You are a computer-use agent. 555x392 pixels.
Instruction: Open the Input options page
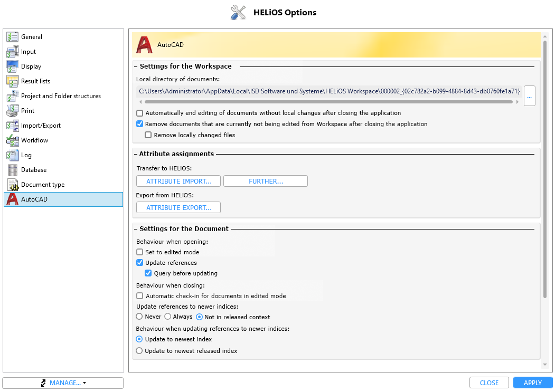(x=63, y=52)
